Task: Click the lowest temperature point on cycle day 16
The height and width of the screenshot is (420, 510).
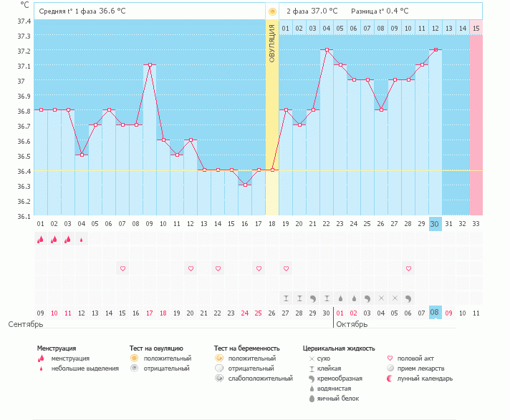Action: 245,185
